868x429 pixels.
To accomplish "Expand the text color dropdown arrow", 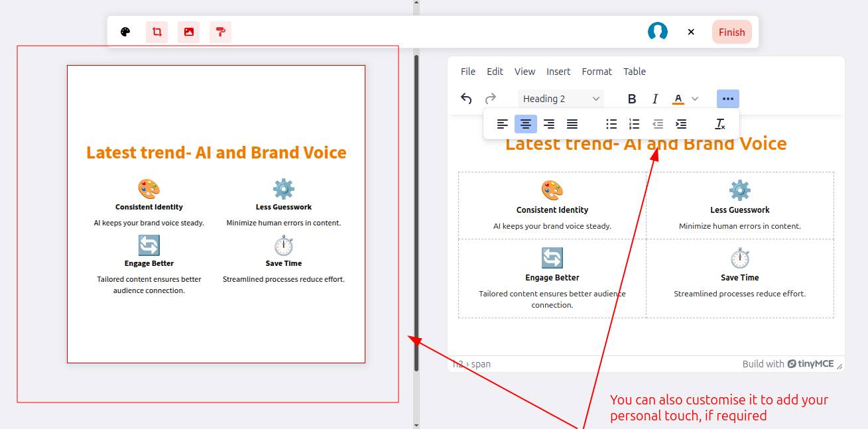I will [695, 99].
